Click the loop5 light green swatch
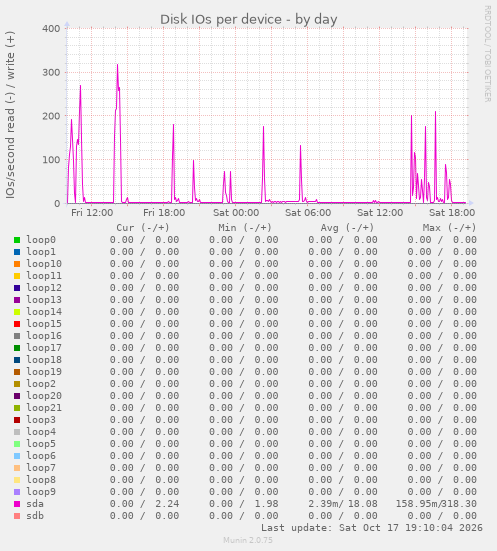This screenshot has height=551, width=497. click(x=17, y=444)
